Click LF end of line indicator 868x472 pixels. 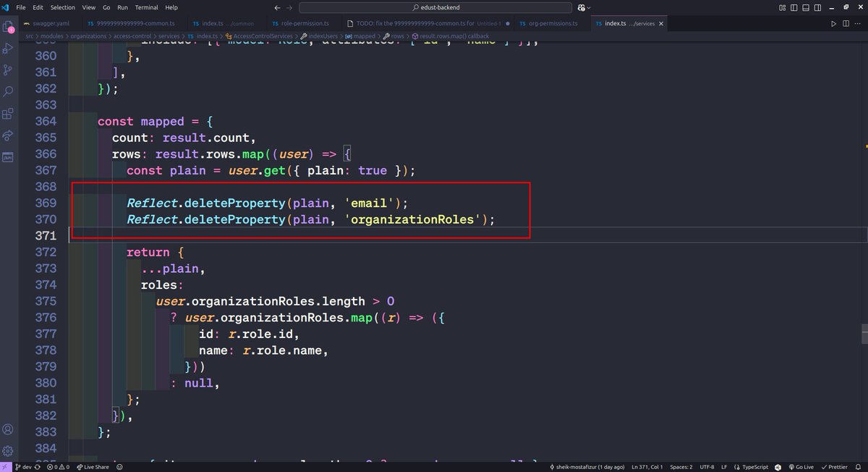coord(724,467)
